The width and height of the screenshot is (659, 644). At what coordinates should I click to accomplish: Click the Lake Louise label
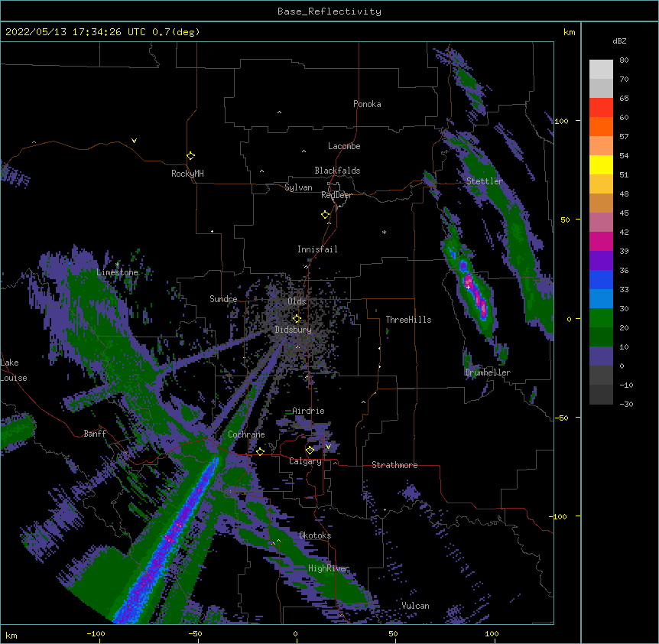(x=14, y=370)
